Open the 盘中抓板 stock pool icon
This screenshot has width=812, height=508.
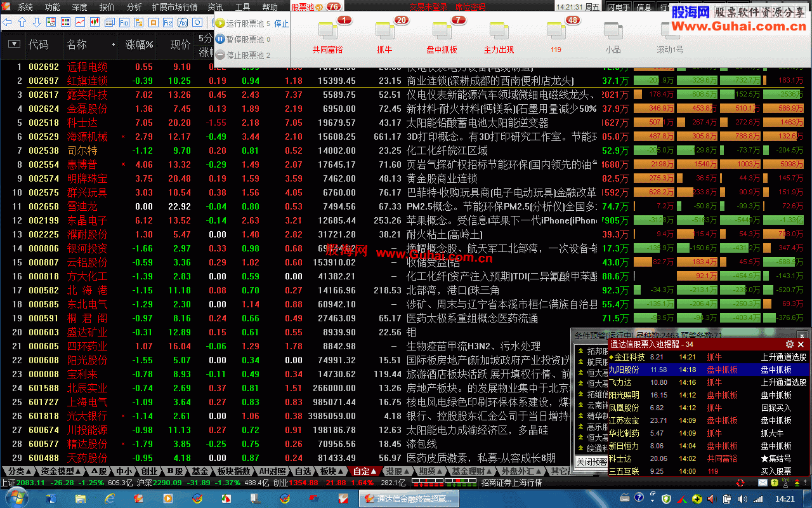click(x=442, y=30)
